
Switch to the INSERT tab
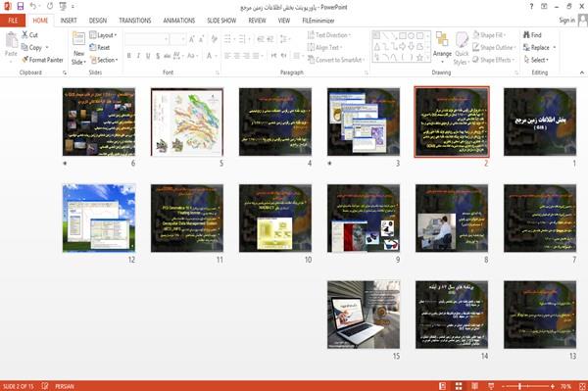tap(69, 21)
